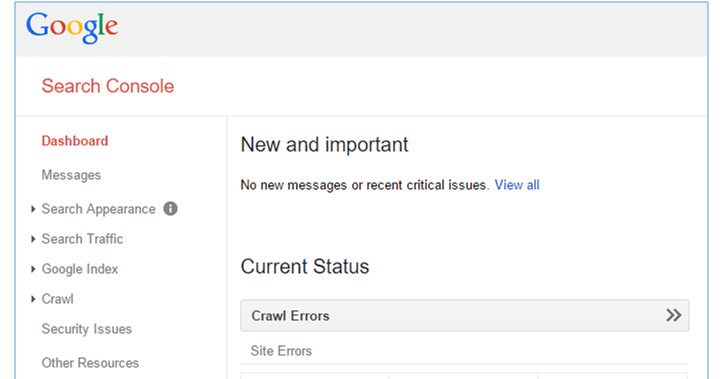This screenshot has height=379, width=725.
Task: Click the Site Errors heading
Action: (281, 351)
